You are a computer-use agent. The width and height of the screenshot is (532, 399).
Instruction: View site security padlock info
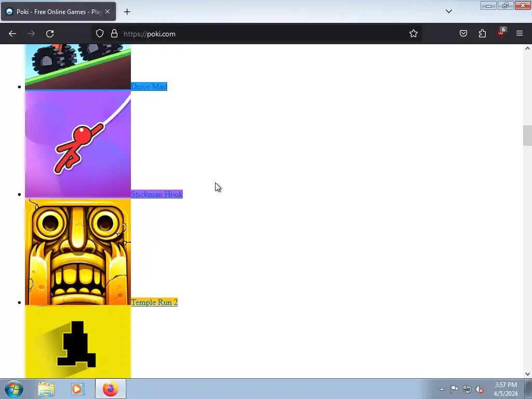[x=114, y=34]
